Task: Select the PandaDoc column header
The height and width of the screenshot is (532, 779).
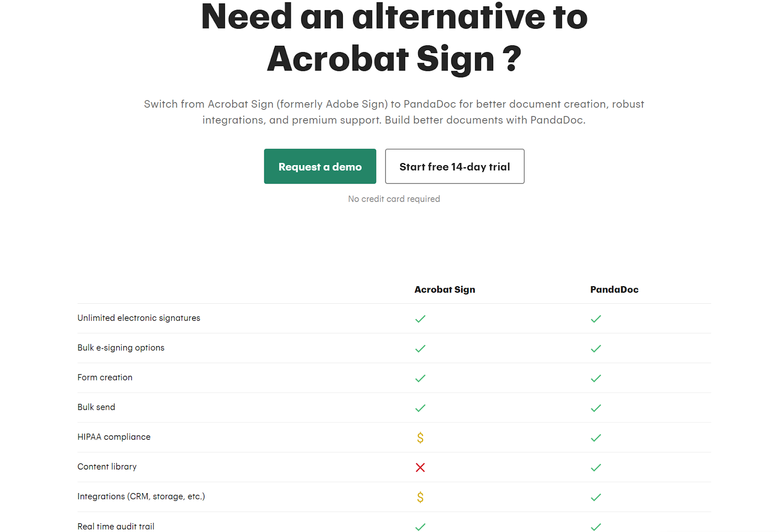Action: (614, 289)
